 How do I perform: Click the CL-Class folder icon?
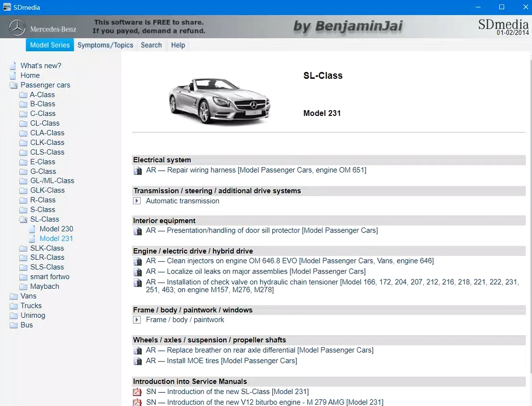23,123
